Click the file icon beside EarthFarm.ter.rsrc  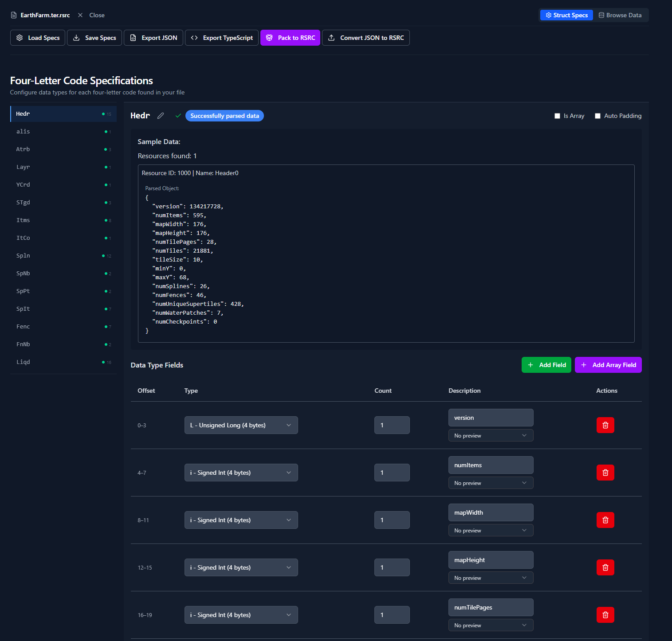coord(14,15)
